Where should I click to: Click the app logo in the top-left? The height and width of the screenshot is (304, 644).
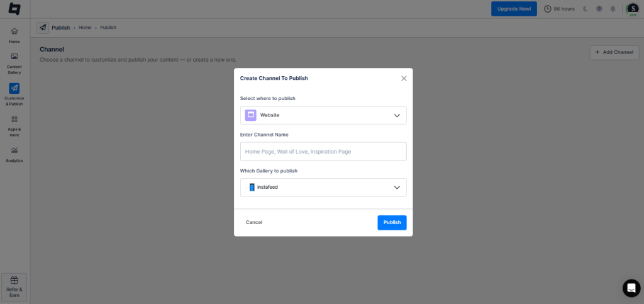[14, 9]
